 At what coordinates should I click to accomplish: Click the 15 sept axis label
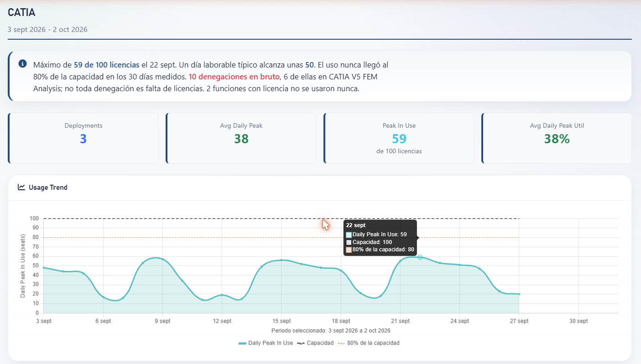coord(281,321)
